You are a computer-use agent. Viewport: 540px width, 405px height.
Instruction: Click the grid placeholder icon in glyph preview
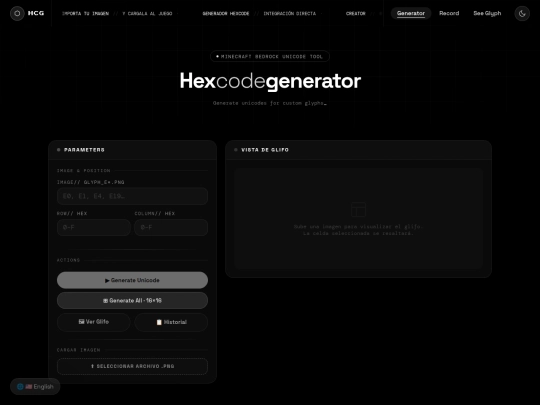coord(358,209)
